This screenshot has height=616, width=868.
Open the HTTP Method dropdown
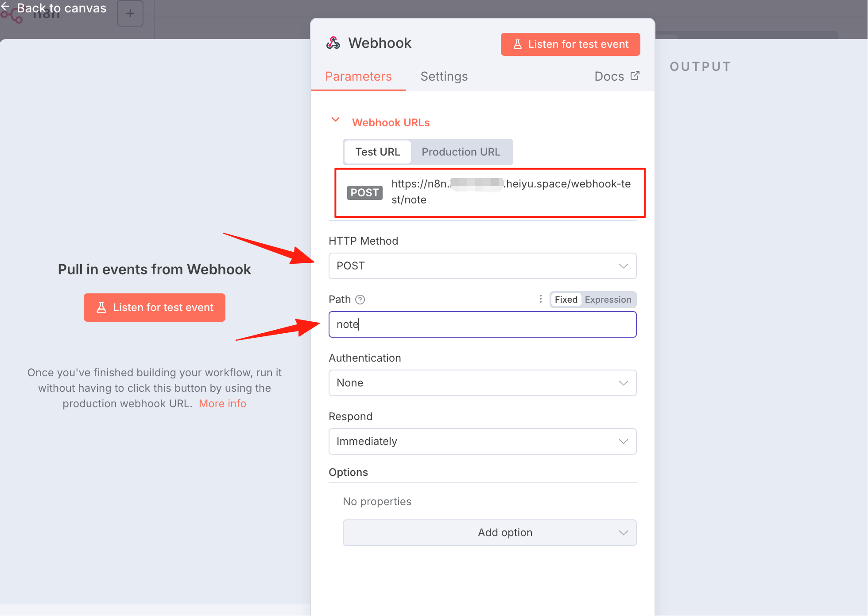click(483, 266)
